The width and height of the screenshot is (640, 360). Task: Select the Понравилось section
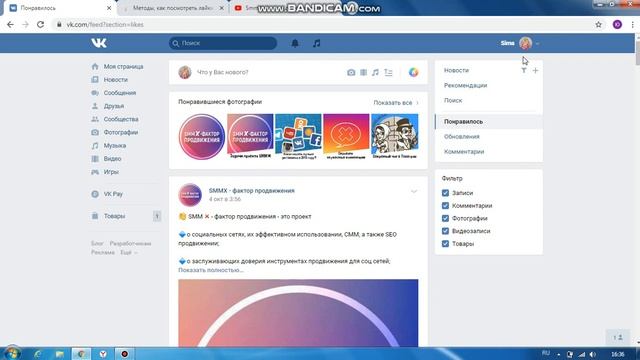489,122
